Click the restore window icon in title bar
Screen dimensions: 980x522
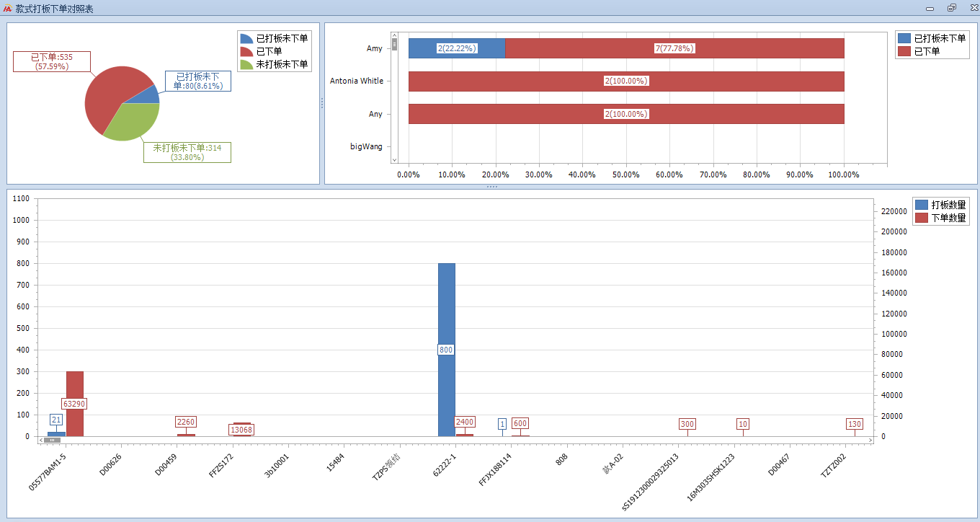951,9
